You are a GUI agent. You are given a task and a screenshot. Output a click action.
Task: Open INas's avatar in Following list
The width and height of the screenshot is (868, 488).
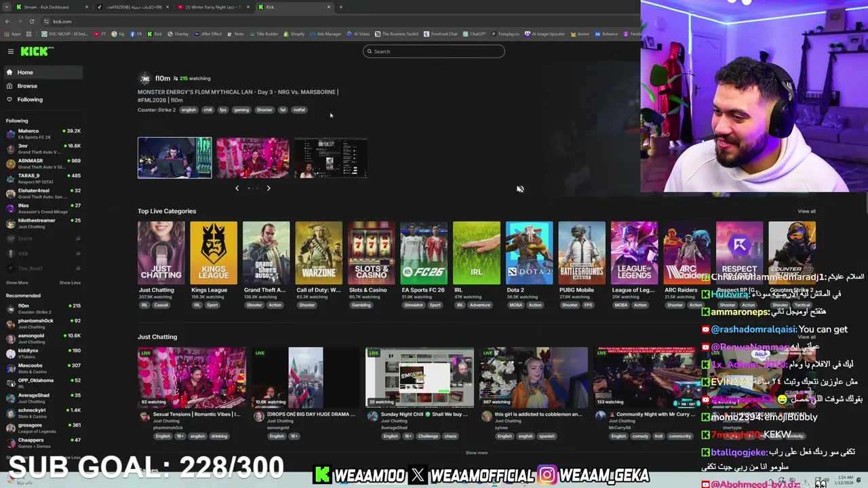[x=10, y=208]
